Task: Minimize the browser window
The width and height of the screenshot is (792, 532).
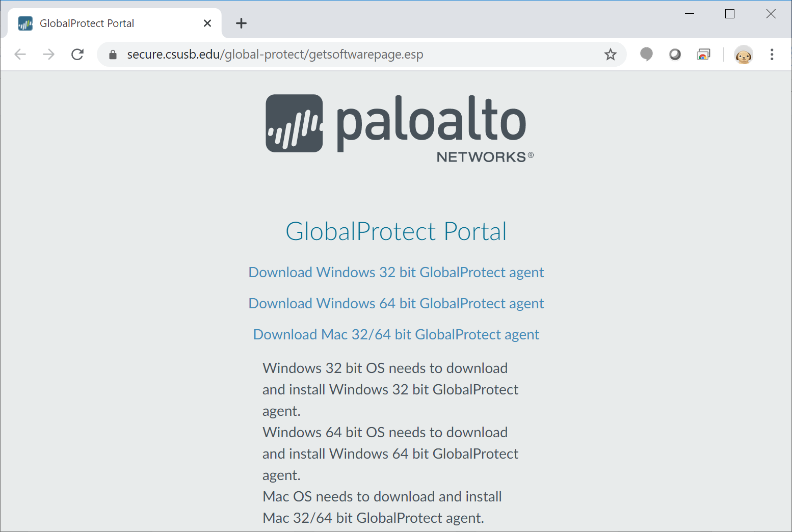Action: click(x=689, y=14)
